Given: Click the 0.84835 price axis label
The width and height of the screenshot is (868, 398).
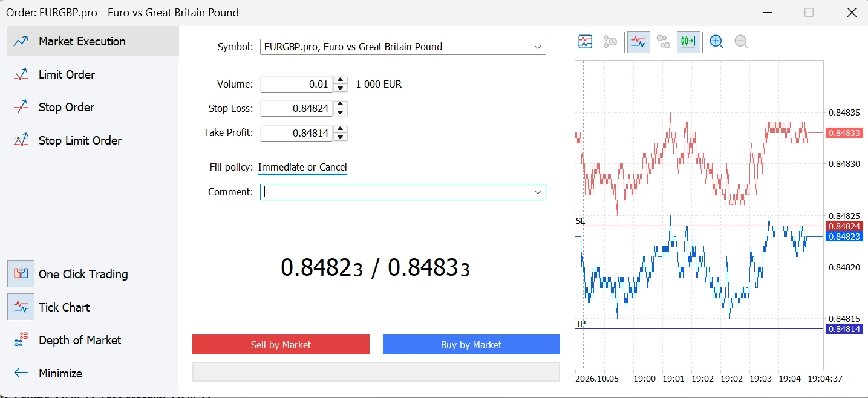Looking at the screenshot, I should [844, 113].
